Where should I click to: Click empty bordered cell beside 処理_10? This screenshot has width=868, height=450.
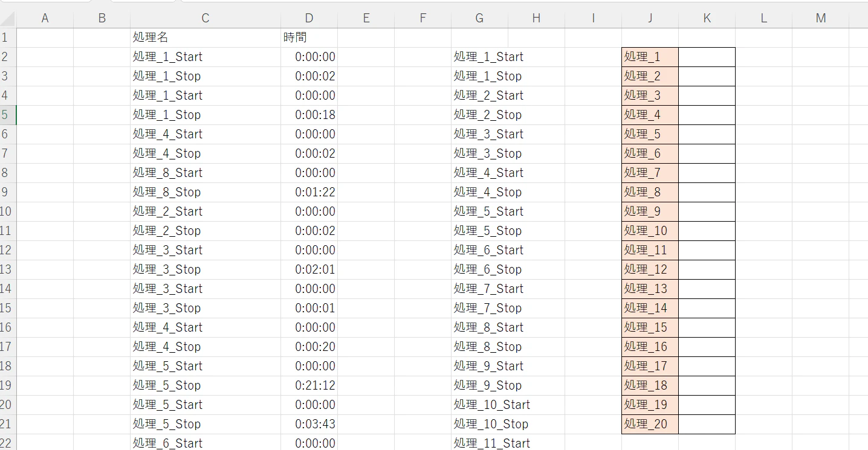[707, 231]
